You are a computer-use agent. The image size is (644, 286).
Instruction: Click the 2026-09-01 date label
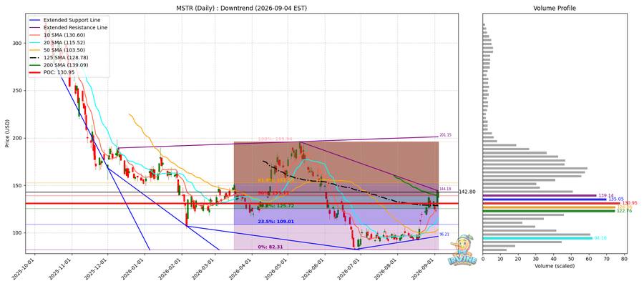[424, 267]
